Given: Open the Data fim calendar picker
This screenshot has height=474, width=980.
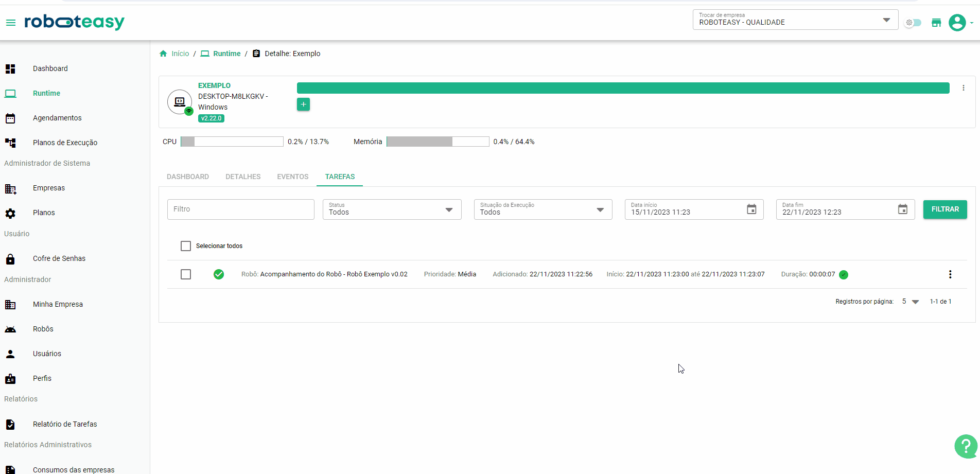Looking at the screenshot, I should point(902,209).
